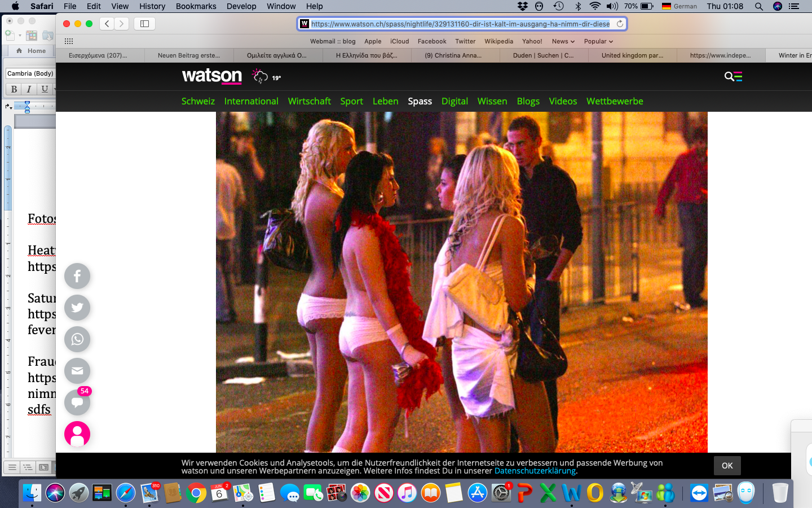Accept cookies with the OK button
Image resolution: width=812 pixels, height=508 pixels.
pos(727,466)
